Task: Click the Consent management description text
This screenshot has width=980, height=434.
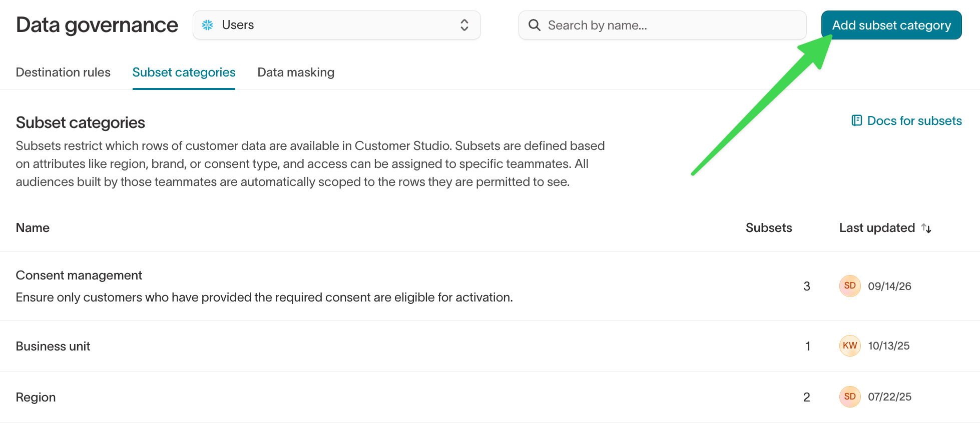Action: point(264,297)
